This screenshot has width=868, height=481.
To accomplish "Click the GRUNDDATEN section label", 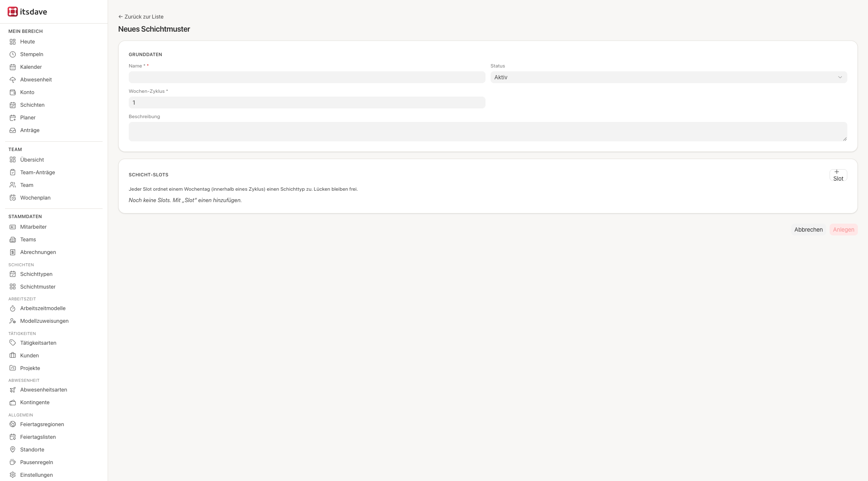I will pos(145,55).
